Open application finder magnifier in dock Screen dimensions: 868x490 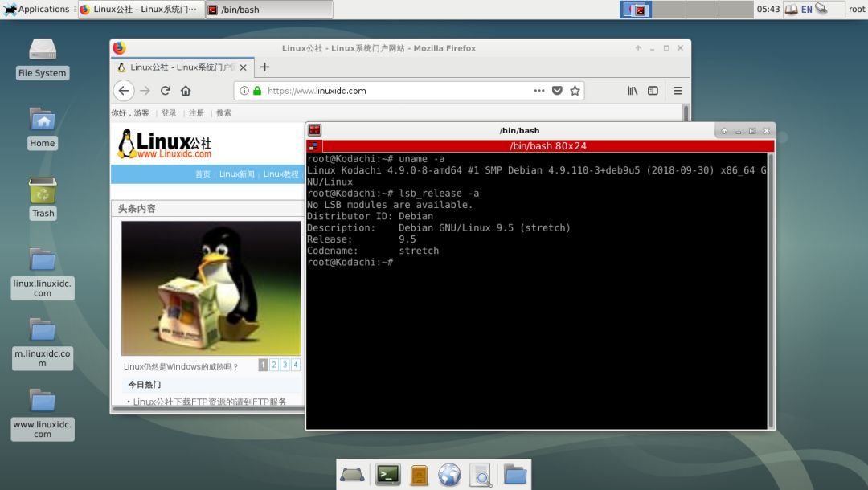[481, 475]
